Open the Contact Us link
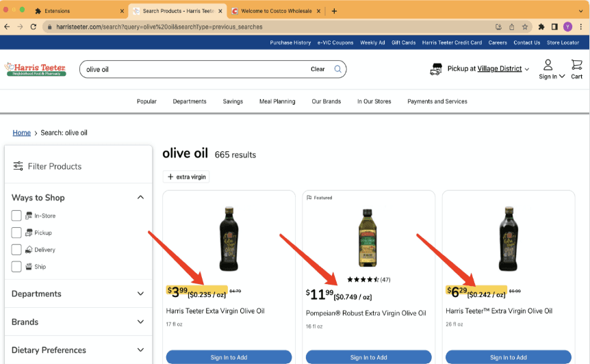 tap(527, 42)
